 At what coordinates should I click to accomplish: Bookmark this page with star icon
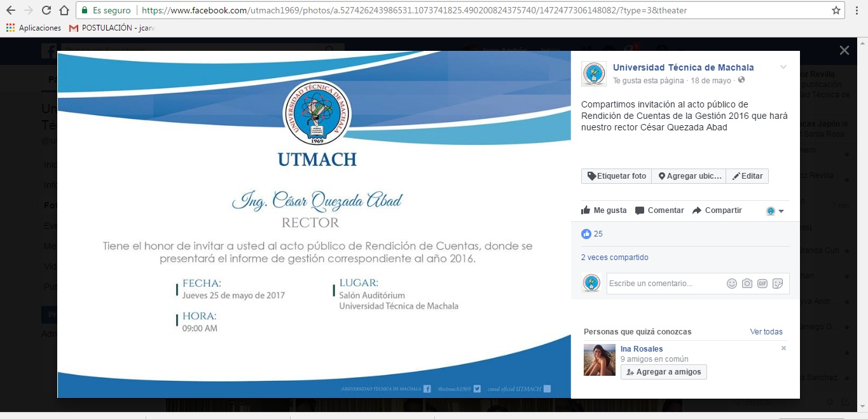836,10
